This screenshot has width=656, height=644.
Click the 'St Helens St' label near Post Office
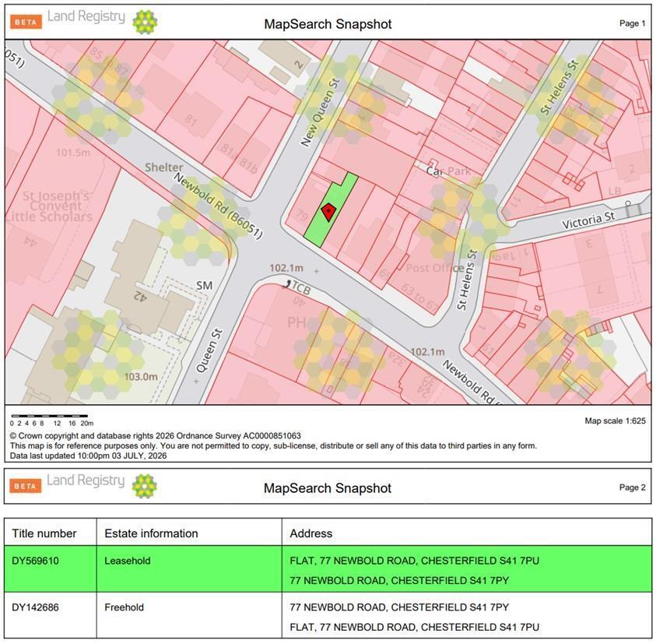tap(467, 280)
